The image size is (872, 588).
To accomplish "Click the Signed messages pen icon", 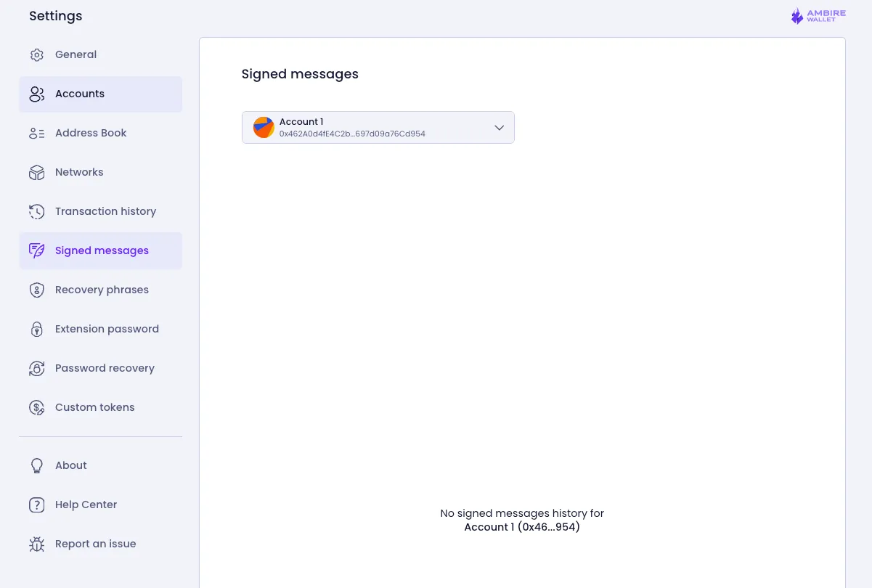I will click(x=36, y=250).
